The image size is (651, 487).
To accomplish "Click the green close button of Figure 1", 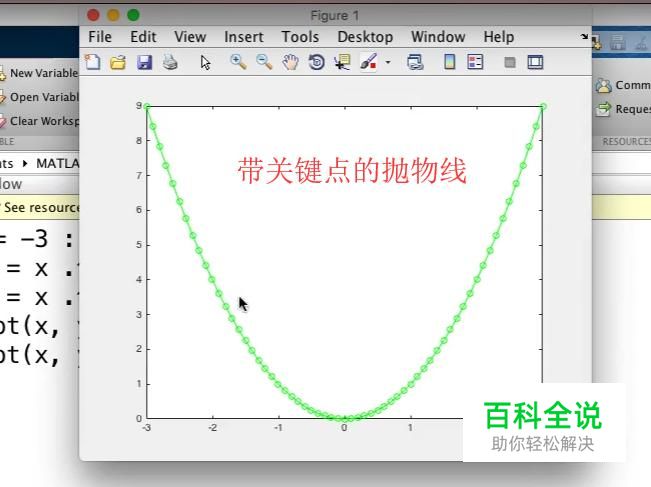I will click(x=133, y=15).
